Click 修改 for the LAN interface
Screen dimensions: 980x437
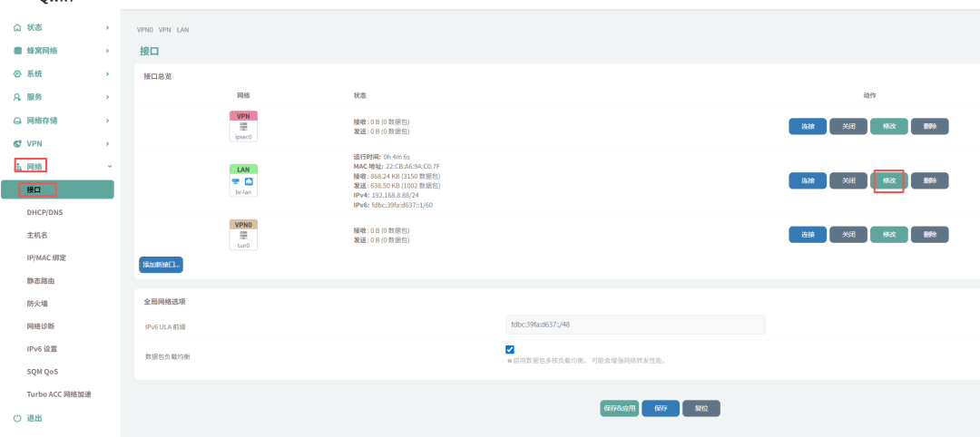pos(888,180)
